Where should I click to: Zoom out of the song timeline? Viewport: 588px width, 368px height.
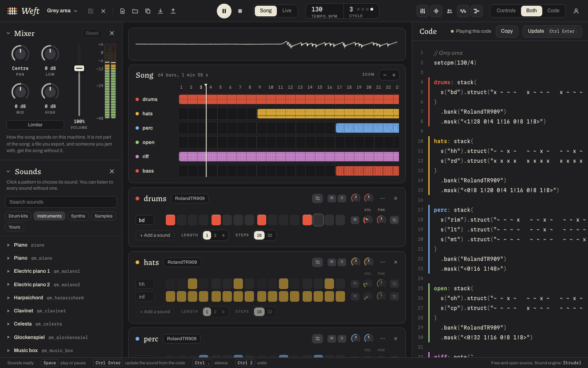385,75
